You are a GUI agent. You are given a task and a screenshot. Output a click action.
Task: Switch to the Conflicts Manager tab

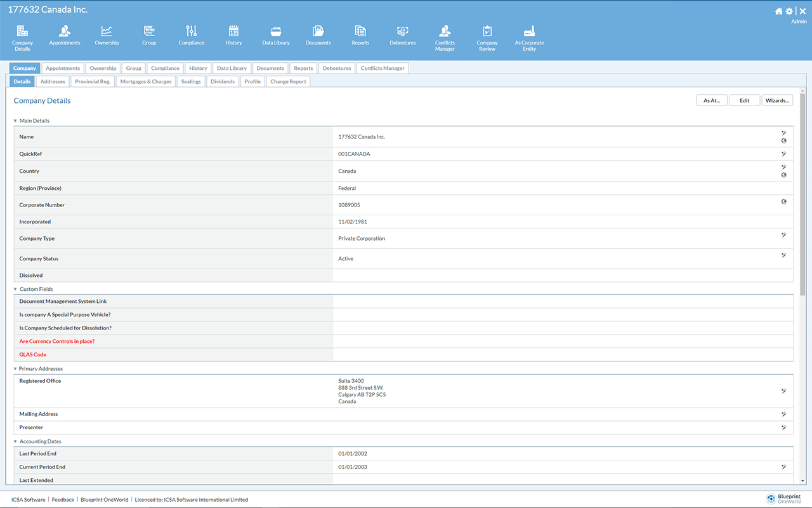(383, 68)
